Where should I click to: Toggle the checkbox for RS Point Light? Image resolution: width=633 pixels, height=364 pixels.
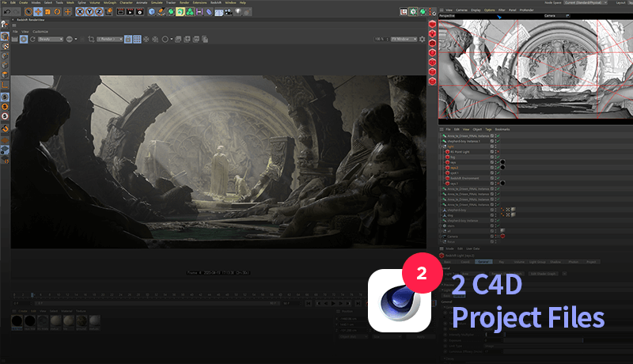(492, 152)
